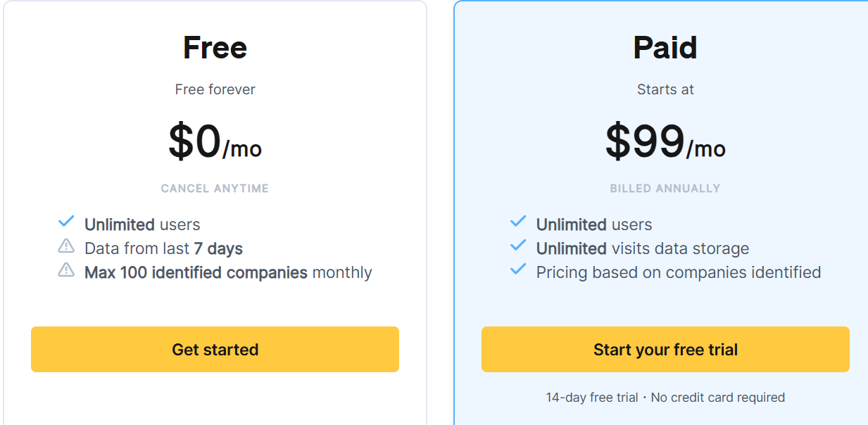The image size is (868, 425).
Task: Click the Starts at label on the Paid card
Action: pos(665,89)
